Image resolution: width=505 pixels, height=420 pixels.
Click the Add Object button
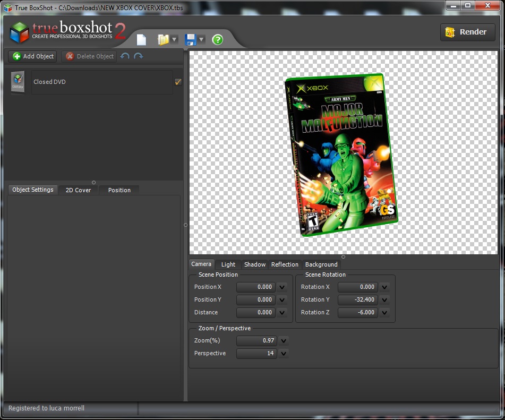pyautogui.click(x=33, y=56)
